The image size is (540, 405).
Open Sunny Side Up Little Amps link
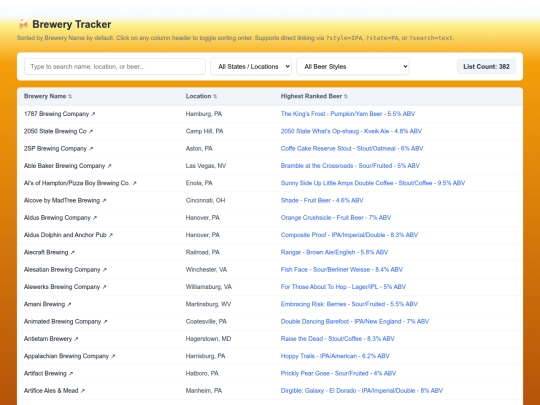[x=373, y=183]
